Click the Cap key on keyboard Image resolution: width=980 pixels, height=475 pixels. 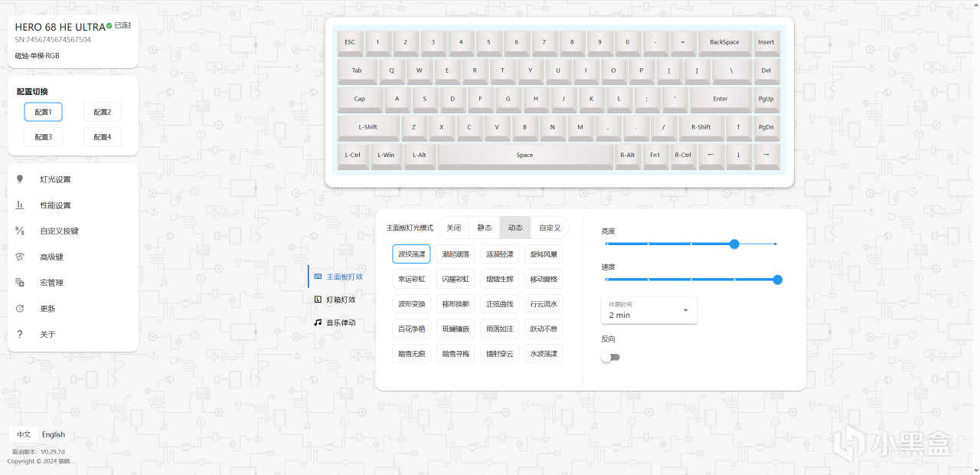coord(359,99)
